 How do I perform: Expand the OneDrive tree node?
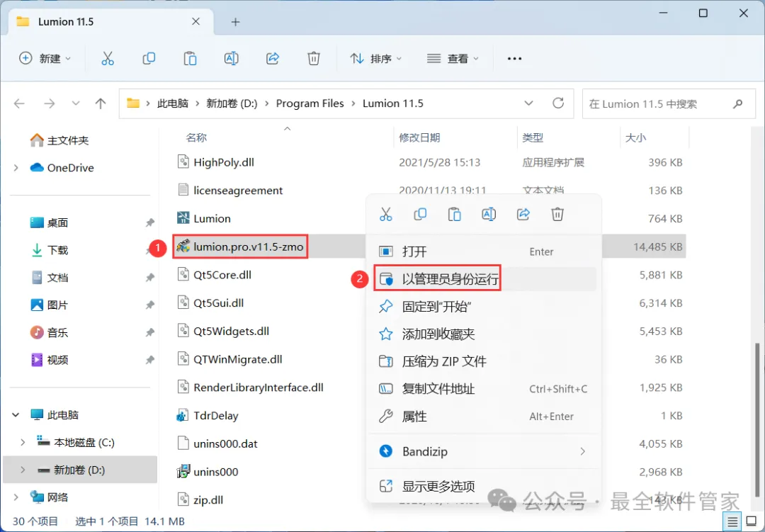click(16, 168)
